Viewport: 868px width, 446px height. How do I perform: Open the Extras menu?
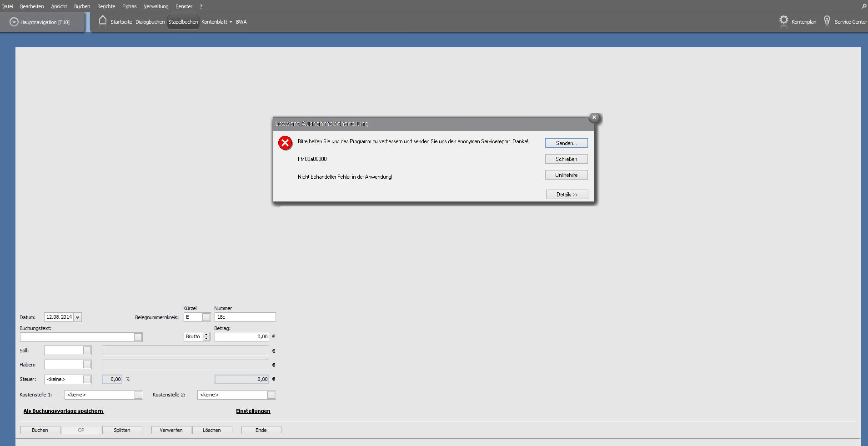pos(130,6)
